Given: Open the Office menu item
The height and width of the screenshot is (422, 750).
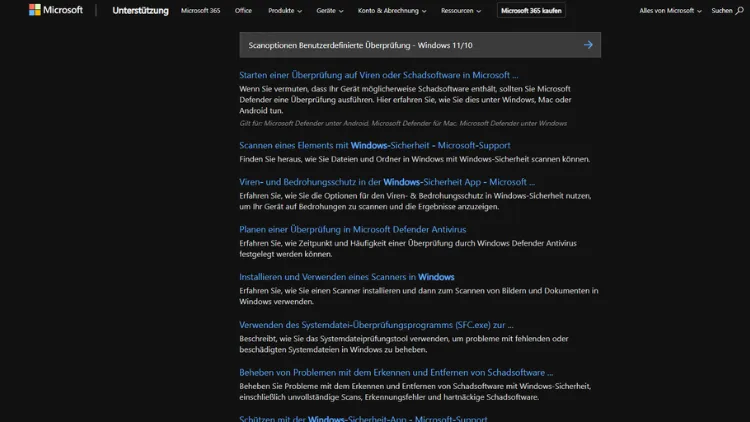Looking at the screenshot, I should point(243,11).
